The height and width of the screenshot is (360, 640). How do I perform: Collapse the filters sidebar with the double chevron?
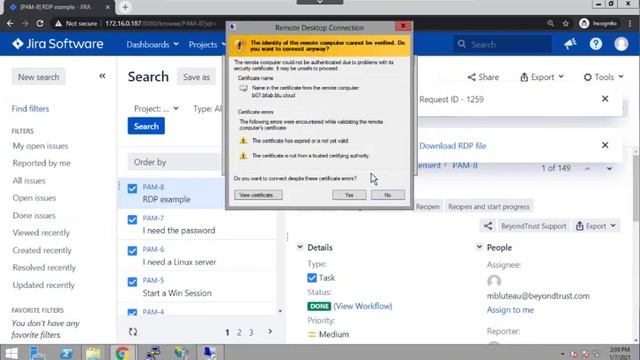102,76
